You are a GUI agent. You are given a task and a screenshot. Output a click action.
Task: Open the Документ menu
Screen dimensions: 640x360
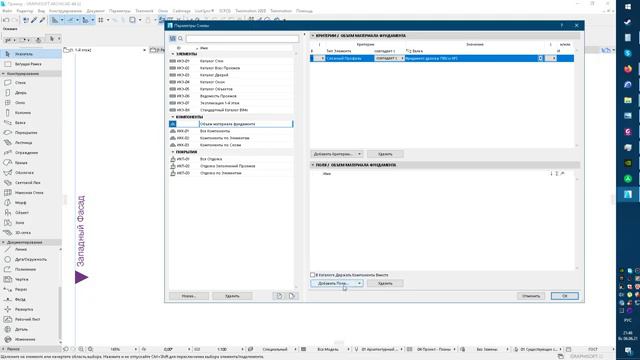click(96, 11)
